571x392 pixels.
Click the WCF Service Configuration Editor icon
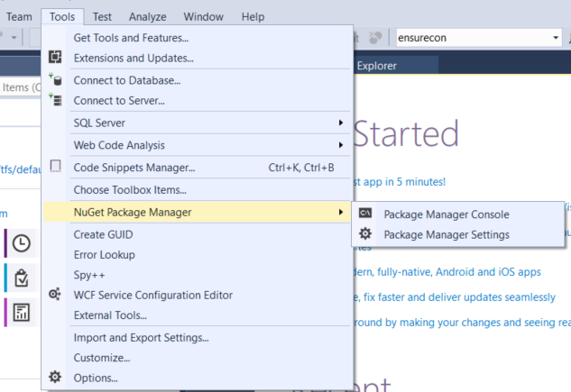(x=55, y=295)
